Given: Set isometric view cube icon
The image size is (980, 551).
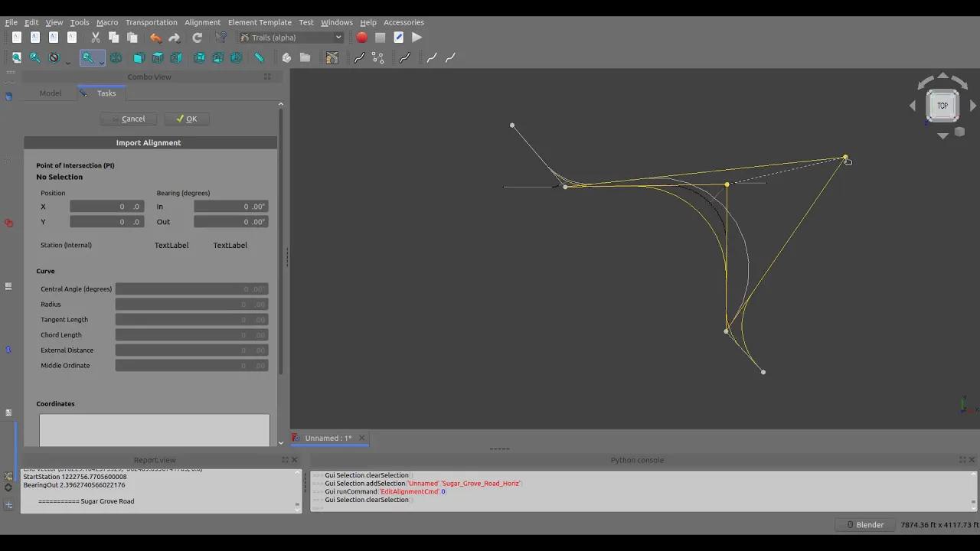Looking at the screenshot, I should coord(116,57).
